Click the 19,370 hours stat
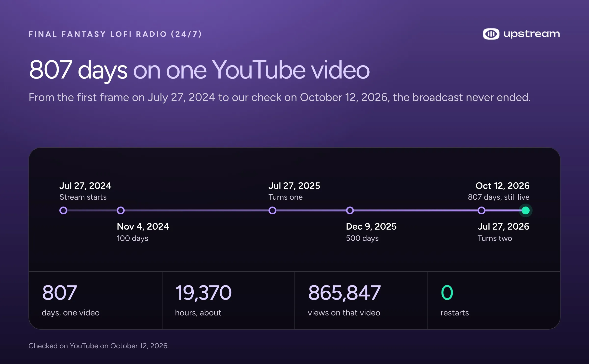Screen dimensions: 589x364 (203, 293)
